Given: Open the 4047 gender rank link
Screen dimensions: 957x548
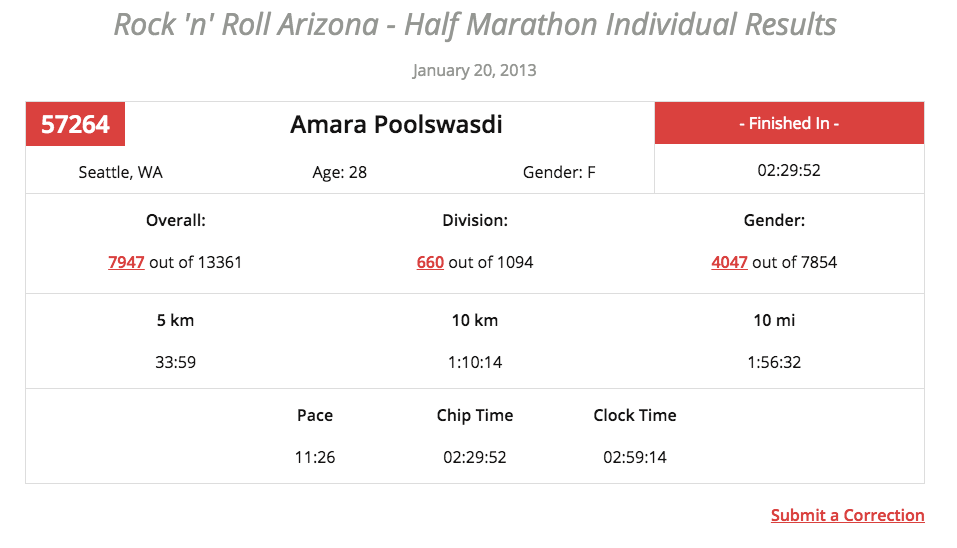Looking at the screenshot, I should 729,262.
